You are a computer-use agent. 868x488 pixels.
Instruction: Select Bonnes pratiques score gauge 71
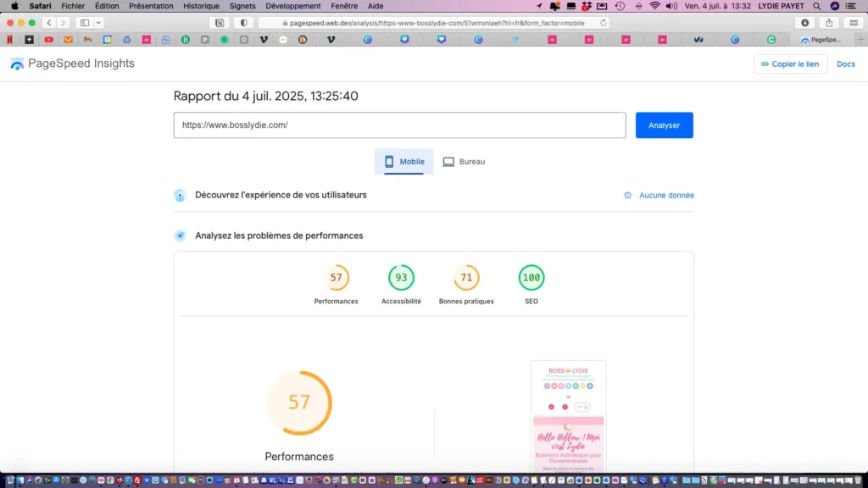[x=466, y=278]
